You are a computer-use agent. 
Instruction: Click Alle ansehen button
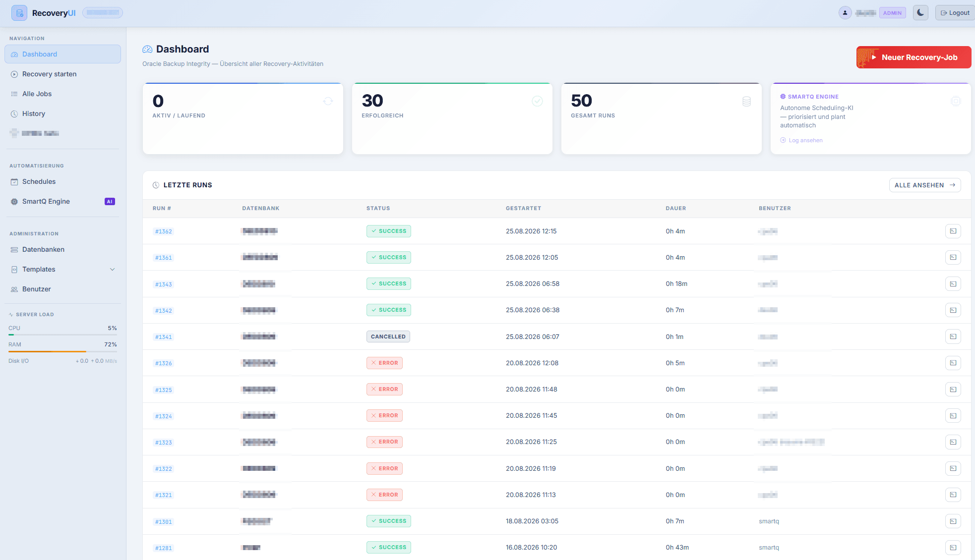924,185
